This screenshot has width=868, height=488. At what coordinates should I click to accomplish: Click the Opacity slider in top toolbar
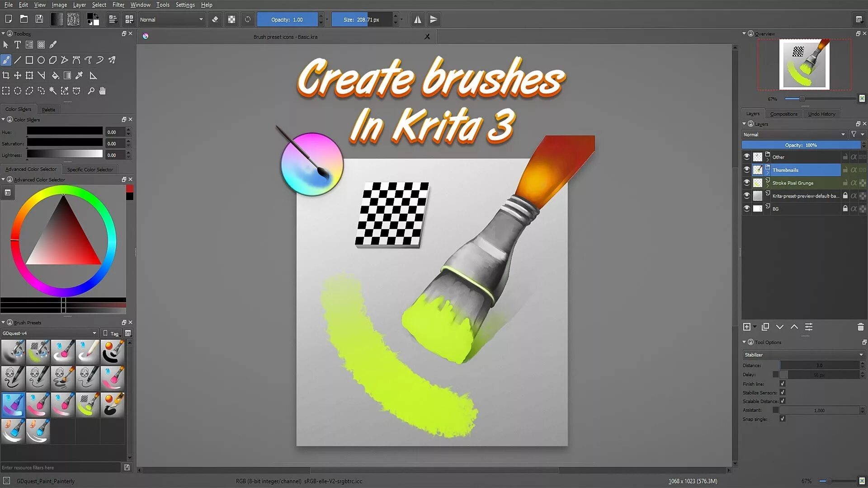point(287,19)
